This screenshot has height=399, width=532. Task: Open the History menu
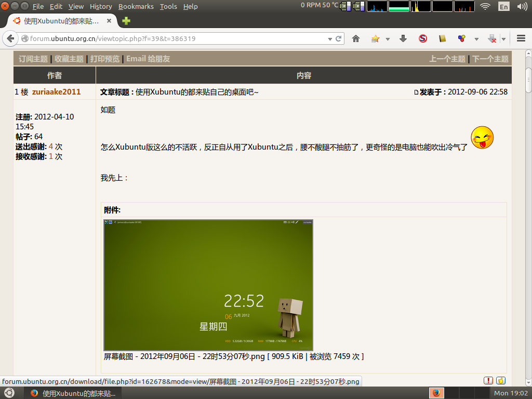pos(101,6)
